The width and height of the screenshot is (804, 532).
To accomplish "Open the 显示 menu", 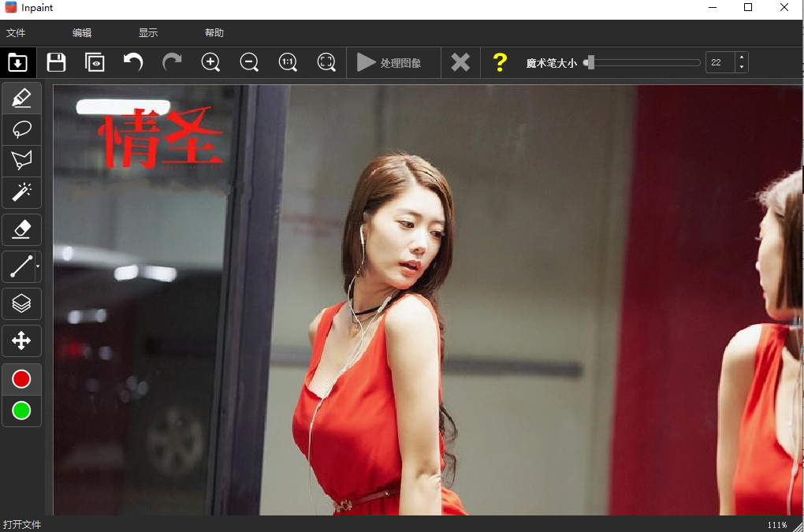I will pos(148,33).
